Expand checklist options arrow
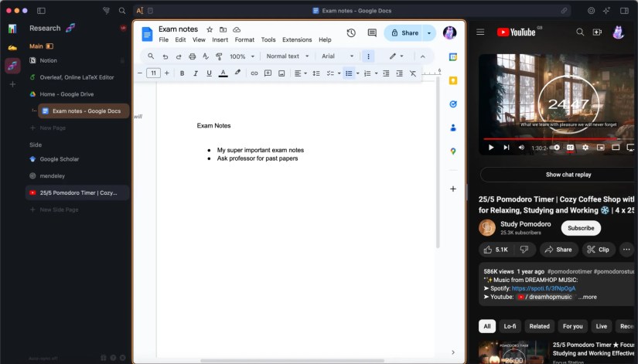Image resolution: width=638 pixels, height=364 pixels. pos(339,73)
